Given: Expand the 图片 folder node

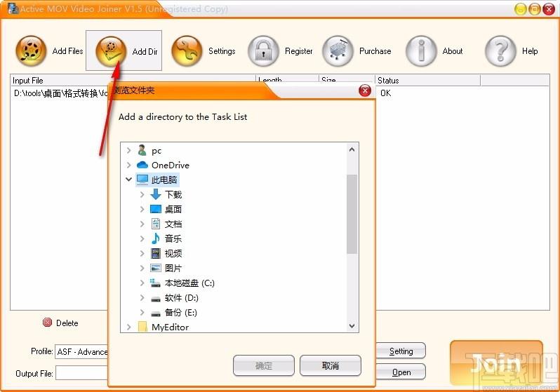Looking at the screenshot, I should tap(142, 268).
